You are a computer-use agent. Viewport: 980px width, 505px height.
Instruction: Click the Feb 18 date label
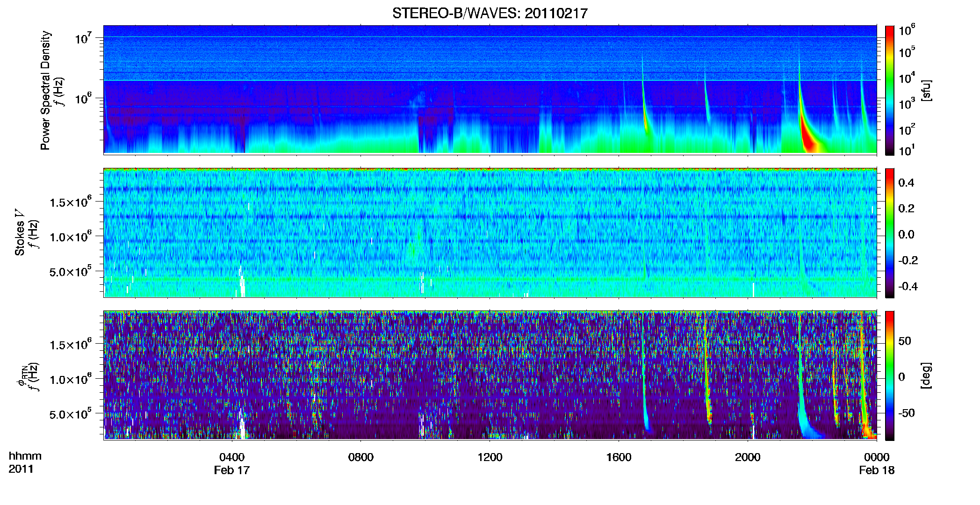point(877,470)
